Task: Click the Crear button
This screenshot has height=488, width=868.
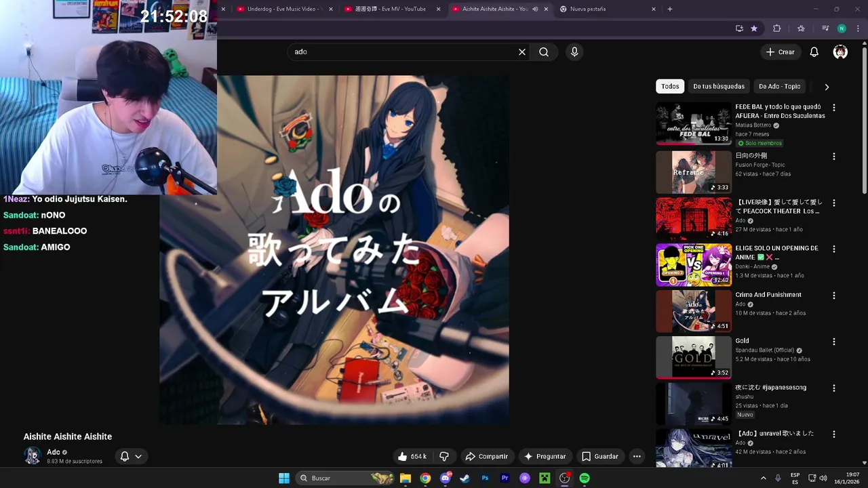Action: tap(780, 52)
